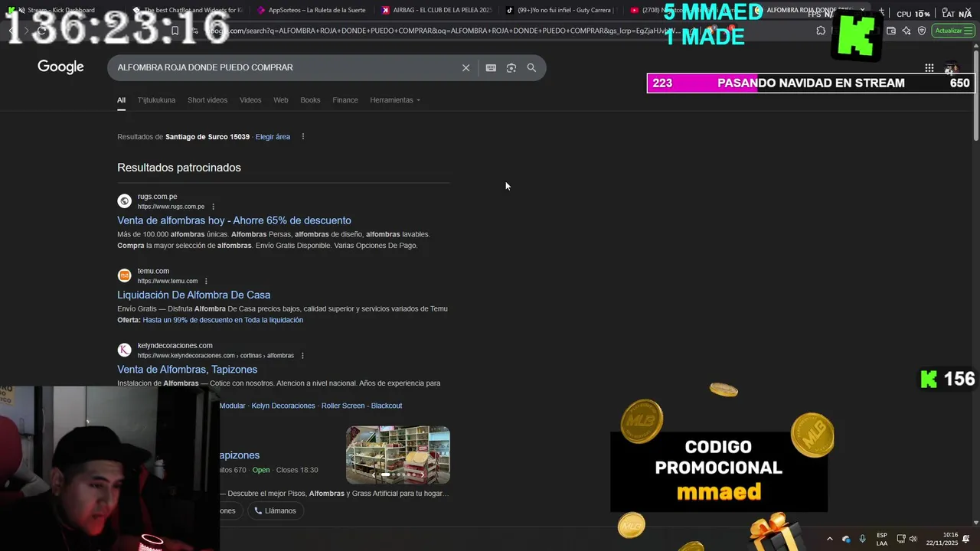Open Roller Screen - Blackout sitelink
Image resolution: width=980 pixels, height=551 pixels.
point(361,406)
